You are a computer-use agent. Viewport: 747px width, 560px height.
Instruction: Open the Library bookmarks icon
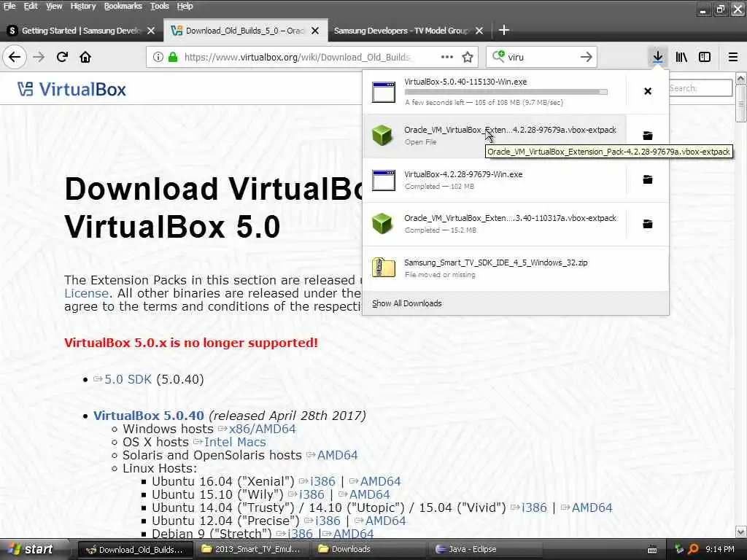point(681,57)
